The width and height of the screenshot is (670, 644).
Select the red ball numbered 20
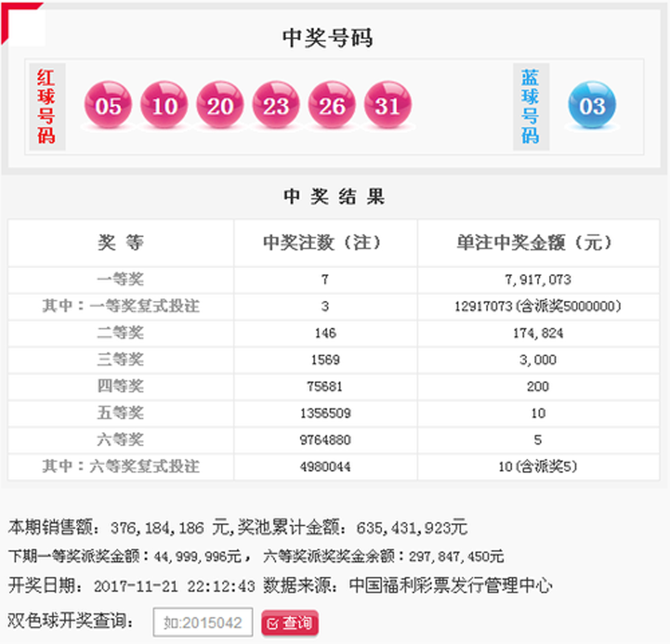(220, 105)
